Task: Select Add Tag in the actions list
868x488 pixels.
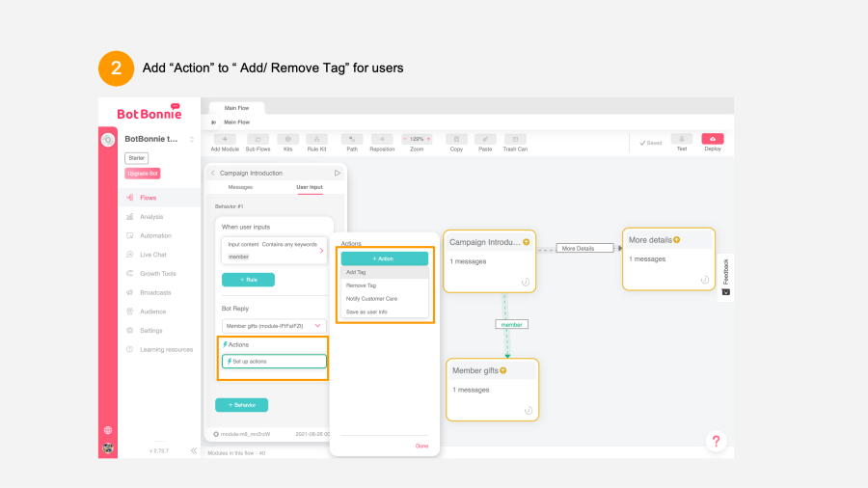Action: tap(358, 272)
